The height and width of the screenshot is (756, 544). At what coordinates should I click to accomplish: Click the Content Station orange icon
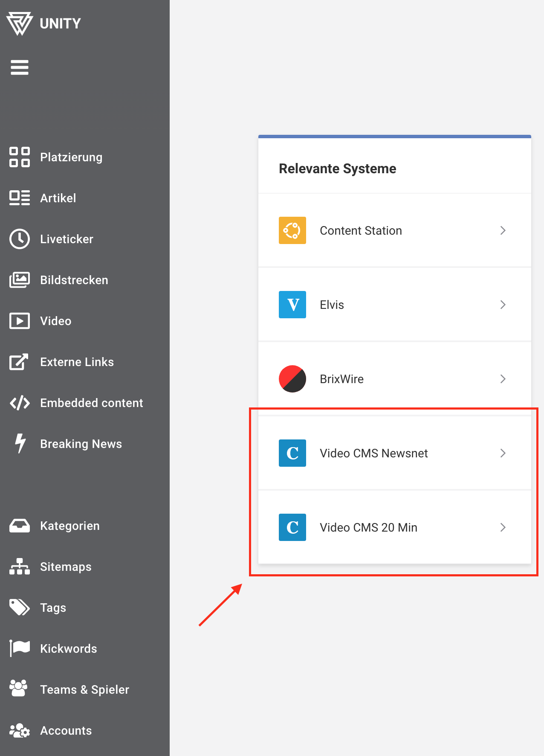[292, 230]
